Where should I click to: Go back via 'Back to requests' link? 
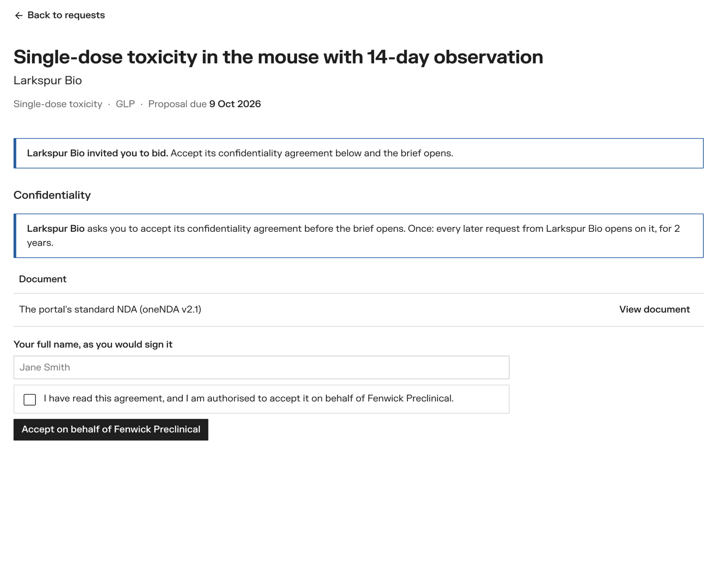point(59,15)
